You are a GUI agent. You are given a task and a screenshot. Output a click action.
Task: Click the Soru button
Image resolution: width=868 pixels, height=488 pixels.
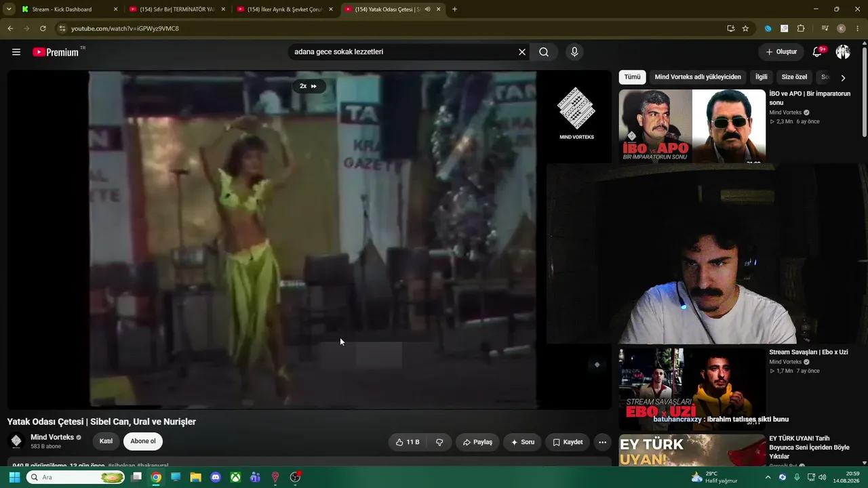click(x=523, y=442)
